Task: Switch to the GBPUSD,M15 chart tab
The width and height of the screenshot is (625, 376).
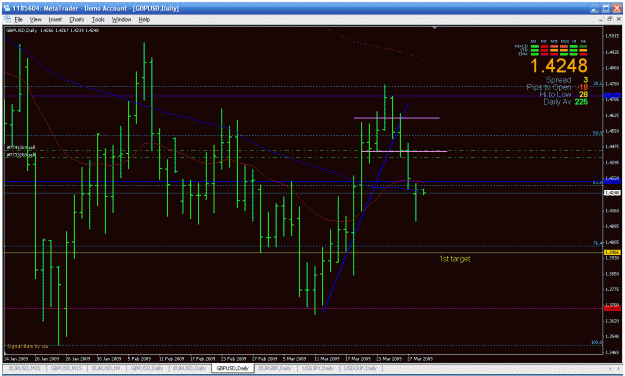Action: [x=66, y=368]
